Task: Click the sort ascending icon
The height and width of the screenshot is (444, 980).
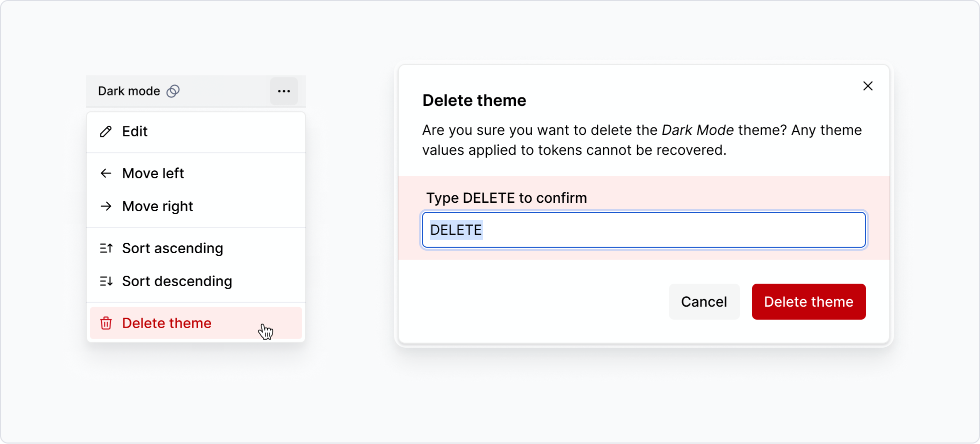Action: pos(106,248)
